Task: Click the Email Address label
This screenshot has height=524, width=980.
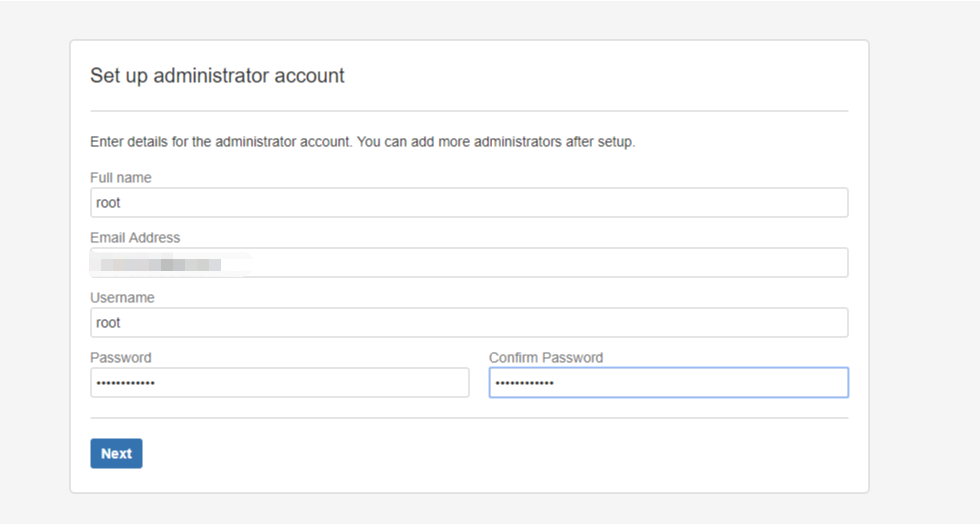Action: (135, 238)
